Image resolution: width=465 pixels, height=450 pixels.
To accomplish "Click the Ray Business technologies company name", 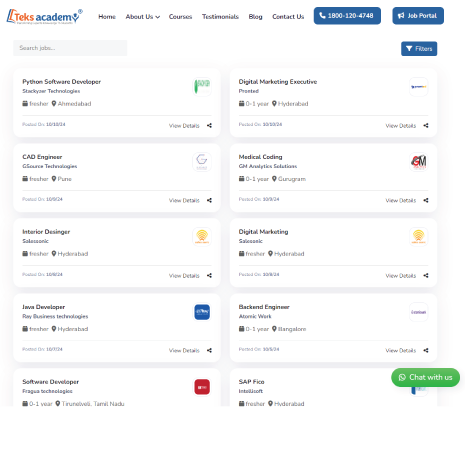I will click(x=55, y=316).
